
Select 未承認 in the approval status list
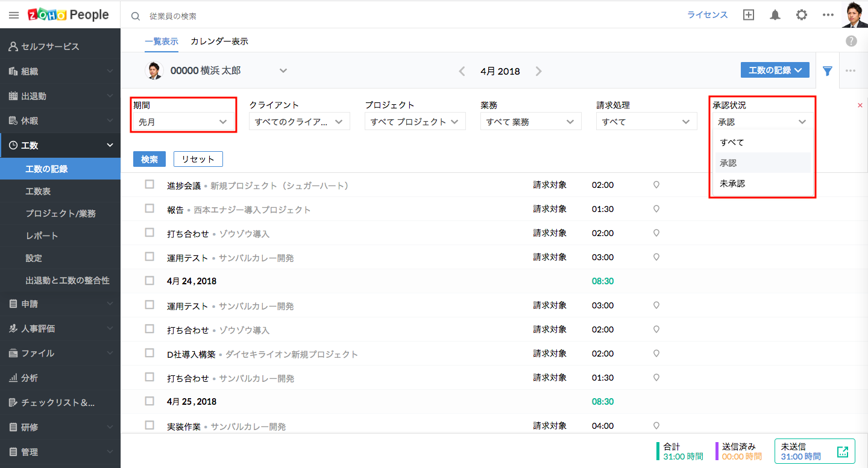(732, 183)
